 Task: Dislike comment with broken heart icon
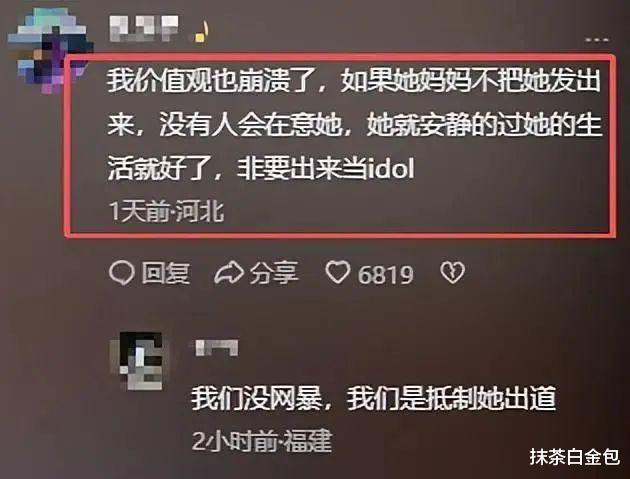(x=452, y=273)
